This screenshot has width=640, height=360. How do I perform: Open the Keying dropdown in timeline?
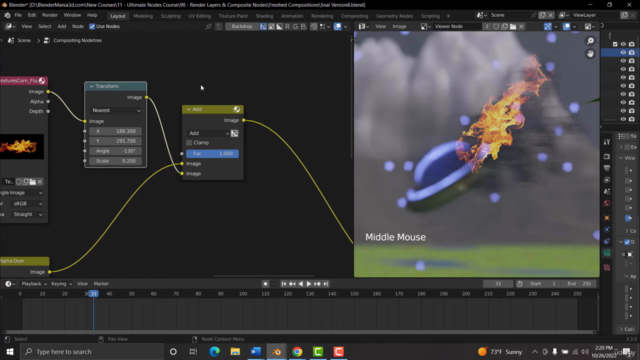click(61, 284)
